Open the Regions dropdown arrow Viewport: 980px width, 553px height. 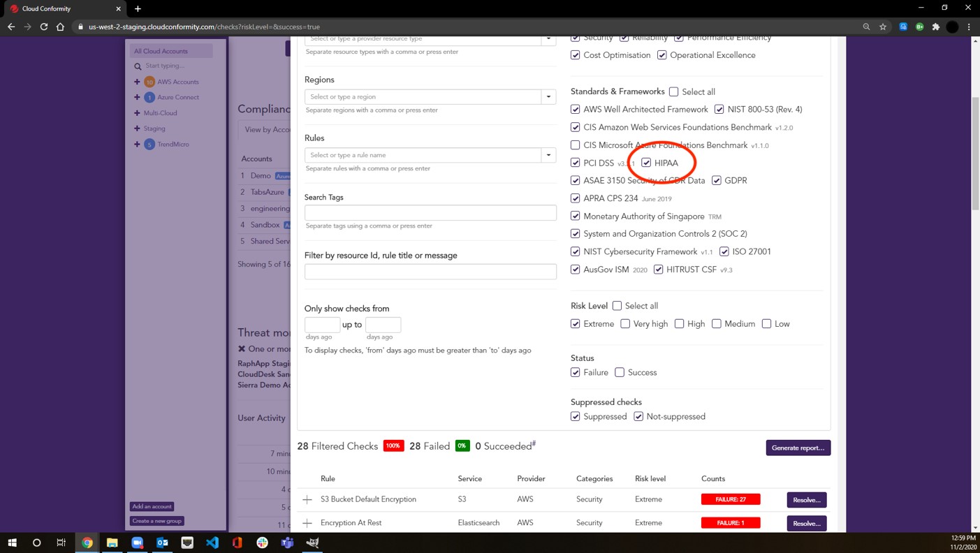click(x=549, y=97)
